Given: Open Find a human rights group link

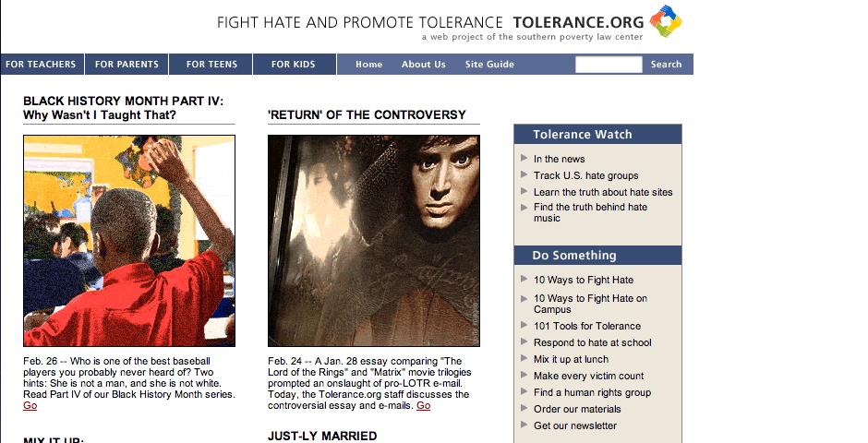Looking at the screenshot, I should (x=592, y=392).
